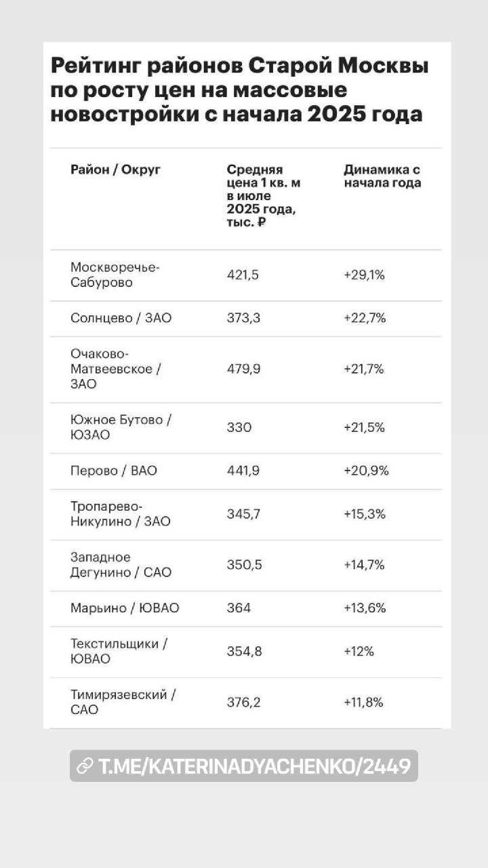Click the Марьино / ЮВАО district

click(125, 608)
